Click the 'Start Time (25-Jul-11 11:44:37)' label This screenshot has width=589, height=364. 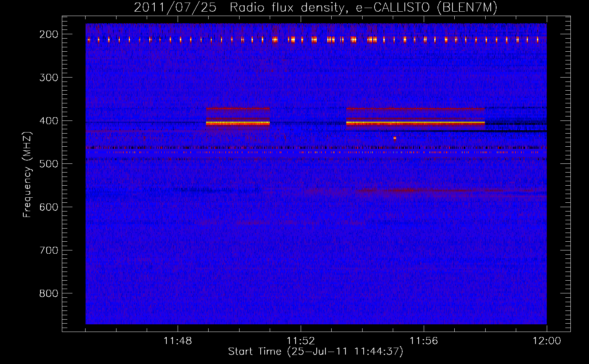(x=316, y=352)
